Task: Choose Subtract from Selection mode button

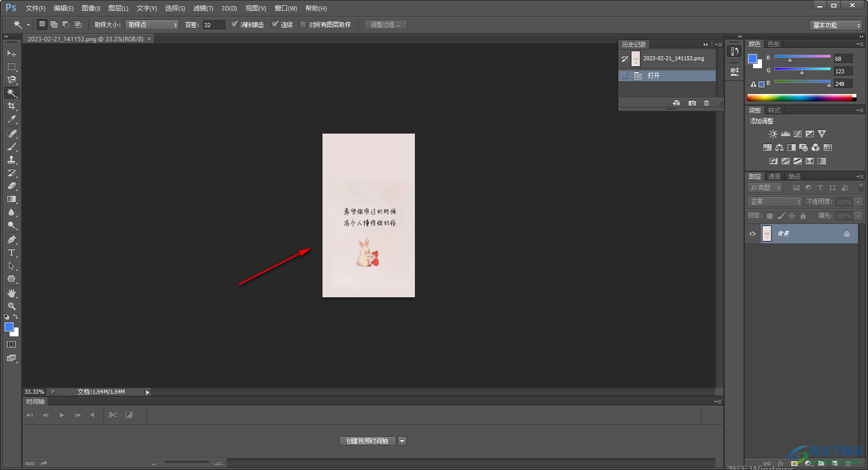Action: (66, 24)
